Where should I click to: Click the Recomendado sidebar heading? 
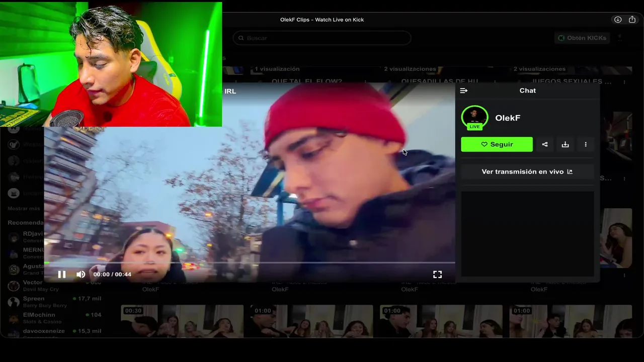26,222
